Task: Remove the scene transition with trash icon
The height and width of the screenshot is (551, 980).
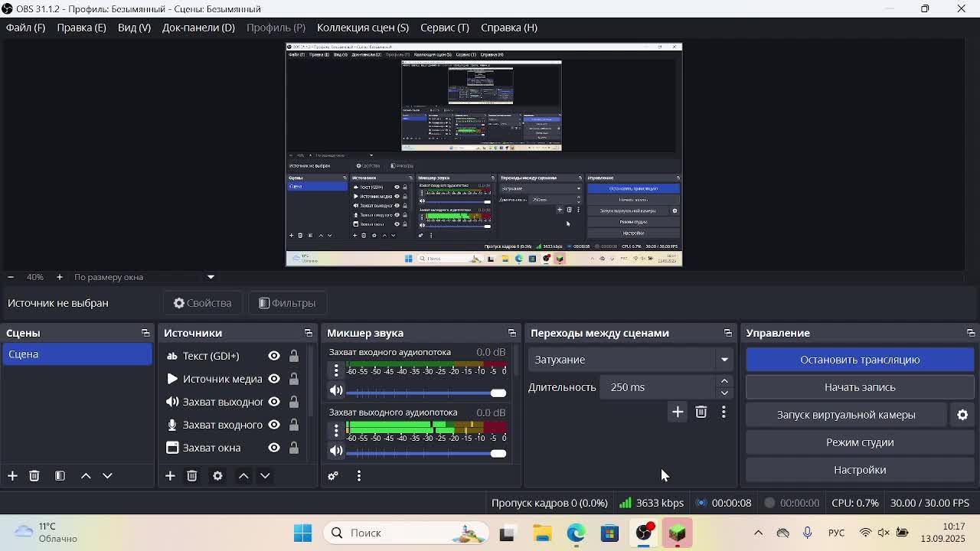Action: coord(701,412)
